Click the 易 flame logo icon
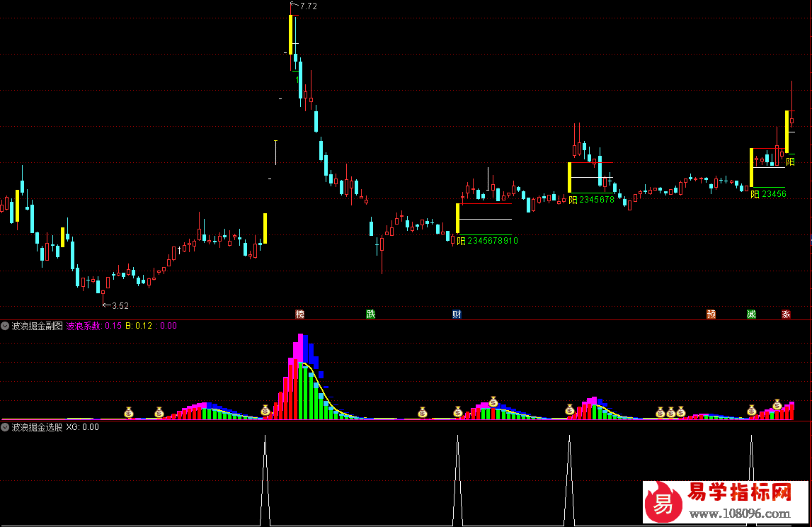812x527 pixels. click(663, 501)
